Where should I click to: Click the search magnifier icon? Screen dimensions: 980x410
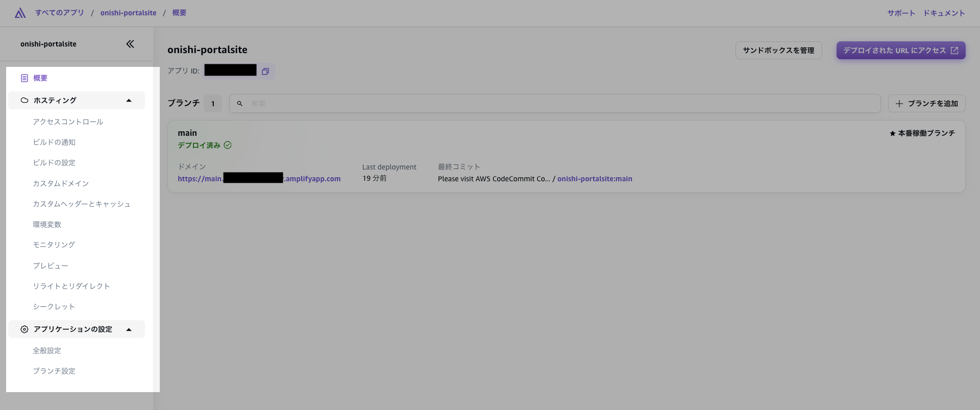click(x=240, y=104)
